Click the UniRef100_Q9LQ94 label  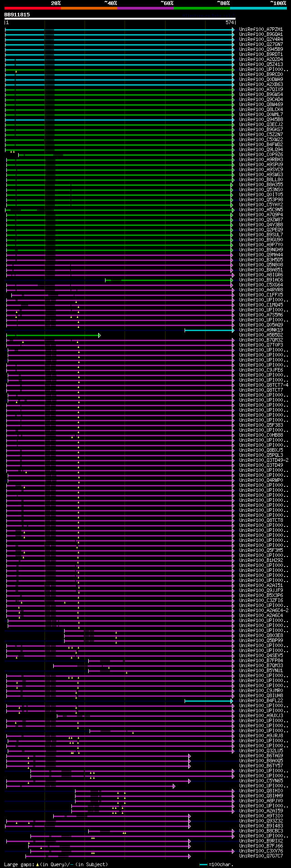click(261, 149)
